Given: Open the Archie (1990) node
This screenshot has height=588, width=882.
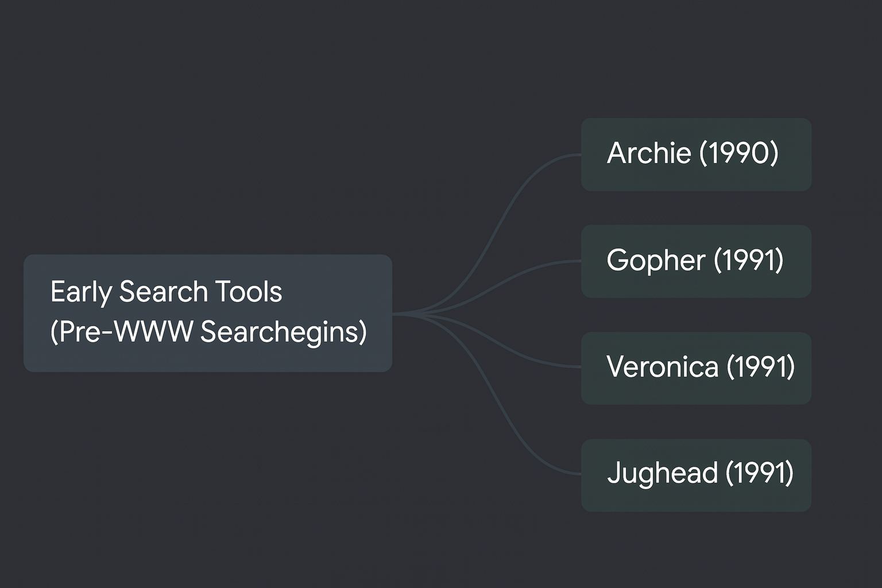Looking at the screenshot, I should pos(696,154).
